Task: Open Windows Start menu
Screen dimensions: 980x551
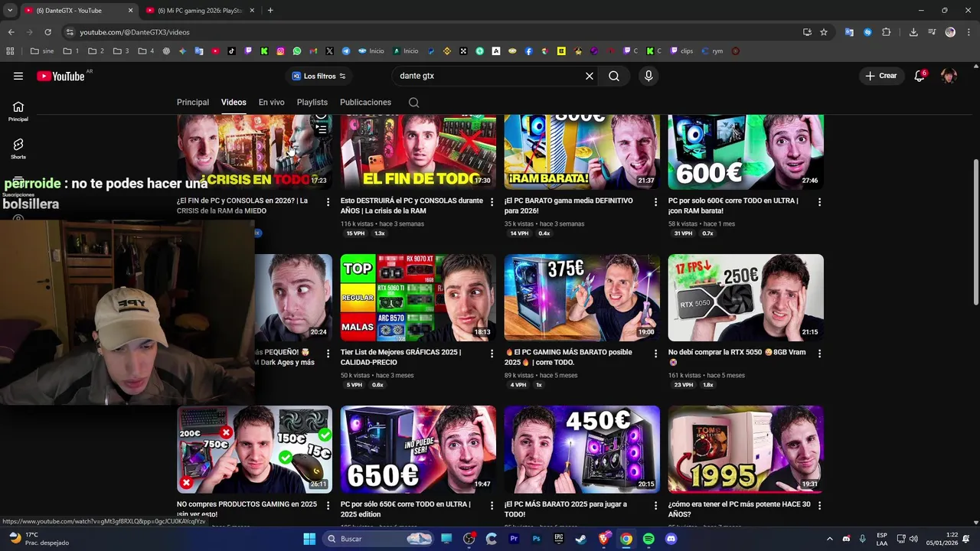Action: [x=309, y=539]
